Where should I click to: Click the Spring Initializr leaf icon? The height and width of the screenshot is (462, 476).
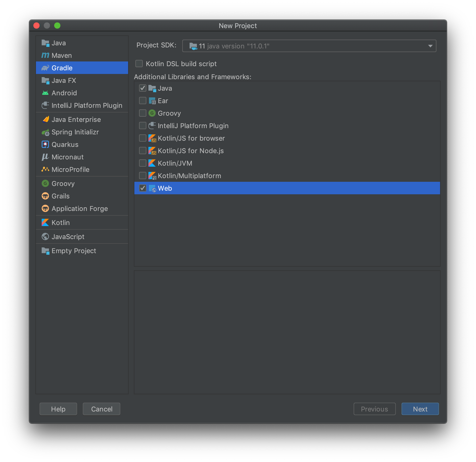point(45,132)
